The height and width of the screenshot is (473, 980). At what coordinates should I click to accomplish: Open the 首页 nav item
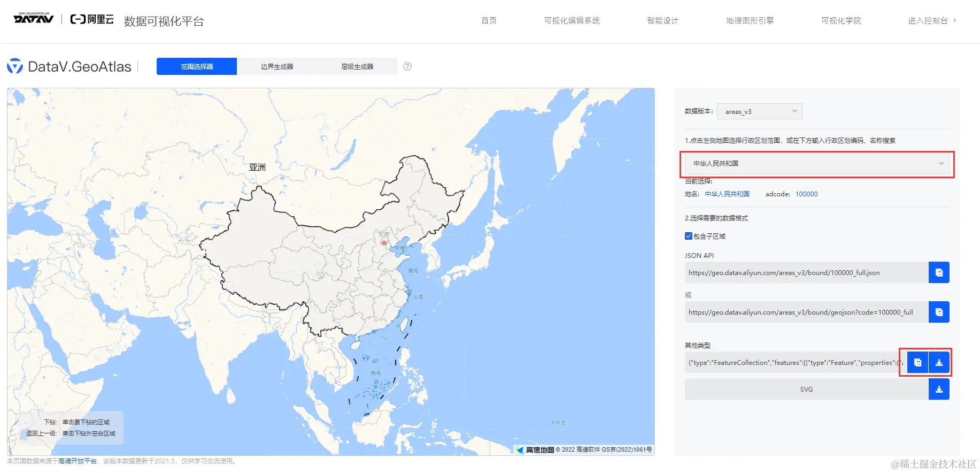pyautogui.click(x=489, y=20)
